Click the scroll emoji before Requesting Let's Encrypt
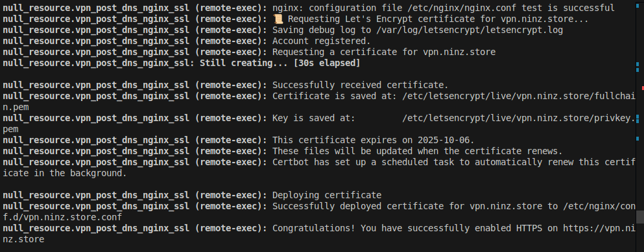The width and height of the screenshot is (644, 252). tap(278, 19)
